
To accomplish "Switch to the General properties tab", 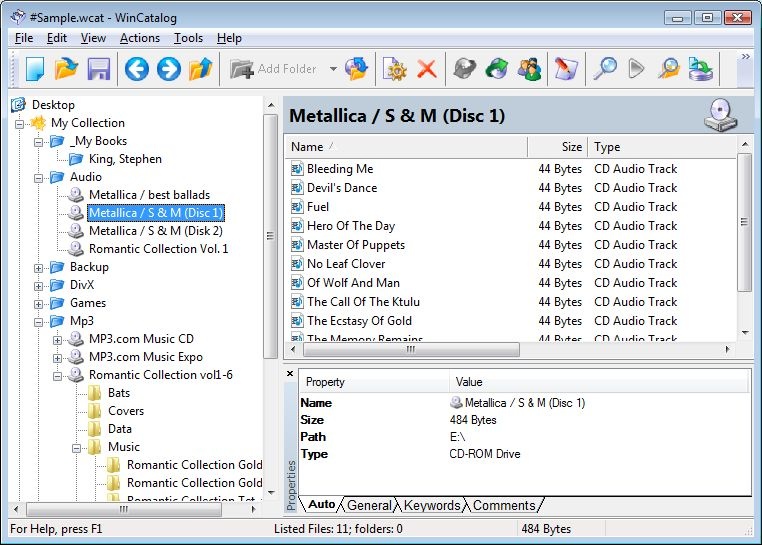I will tap(369, 505).
